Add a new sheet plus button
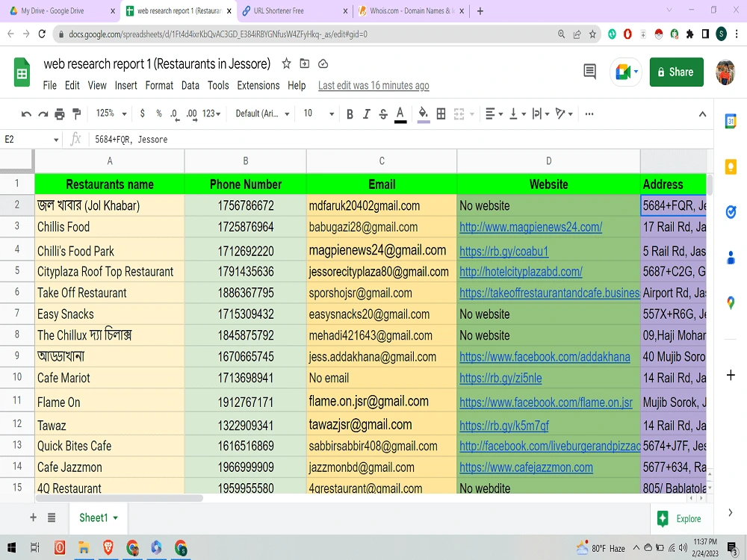This screenshot has width=747, height=560. (34, 517)
